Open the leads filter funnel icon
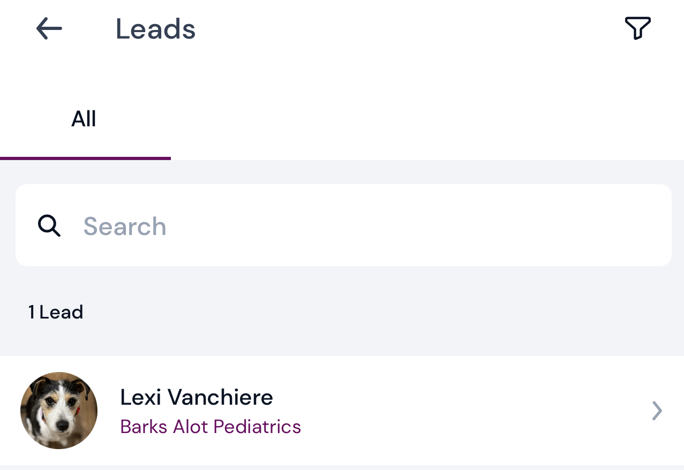Image resolution: width=684 pixels, height=470 pixels. click(x=637, y=28)
